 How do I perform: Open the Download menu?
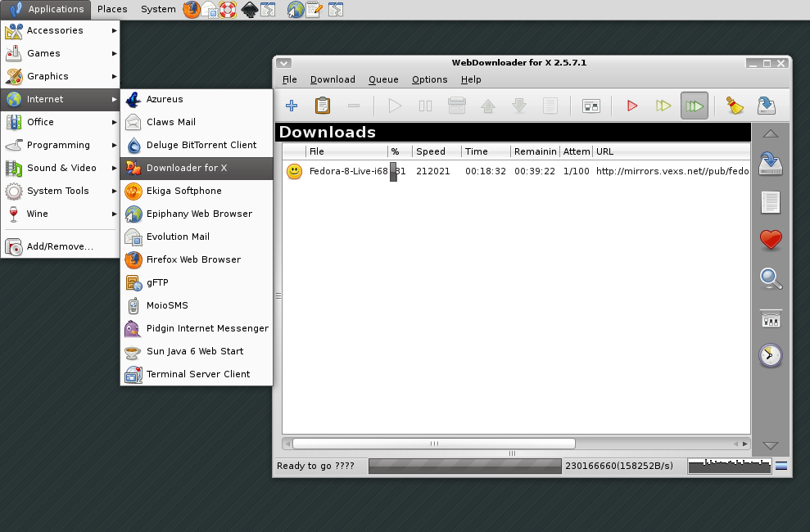(333, 79)
